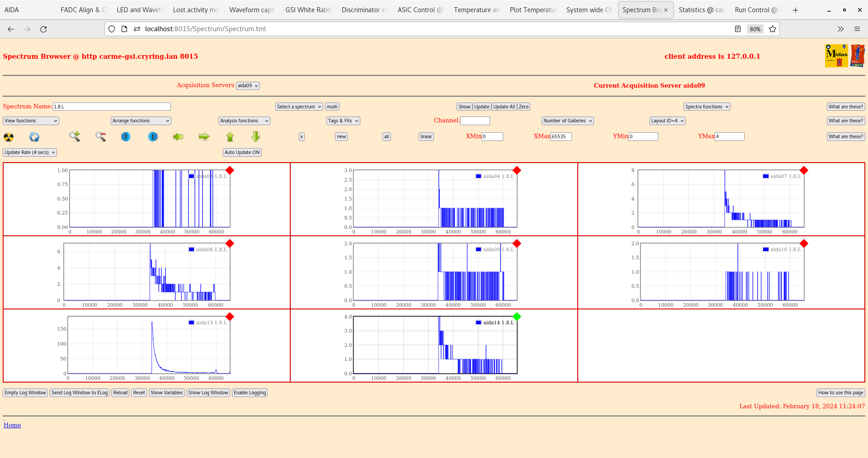This screenshot has height=458, width=868.
Task: Toggle the linear scale button
Action: click(x=426, y=137)
